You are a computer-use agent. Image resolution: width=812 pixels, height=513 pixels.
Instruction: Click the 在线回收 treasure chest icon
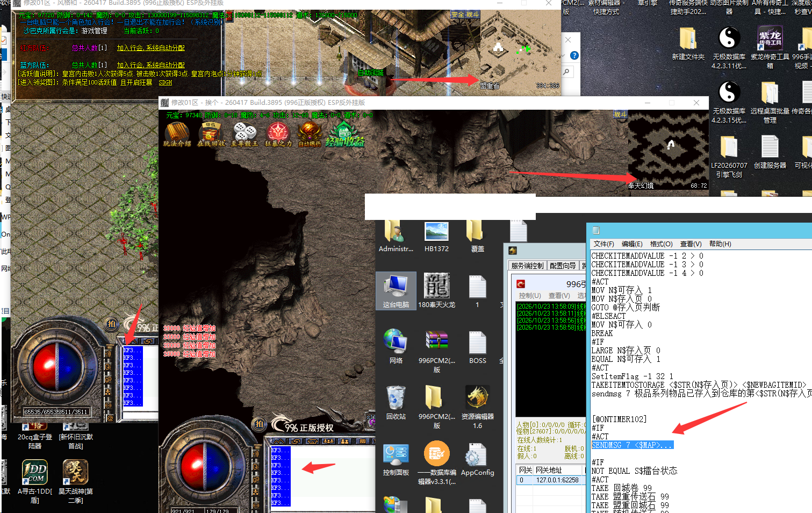click(x=210, y=134)
